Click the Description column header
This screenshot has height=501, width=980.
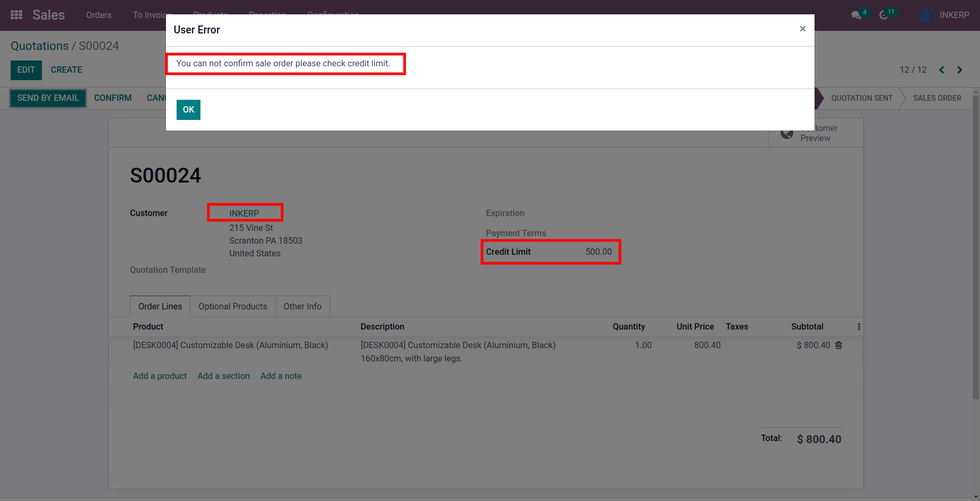(382, 327)
